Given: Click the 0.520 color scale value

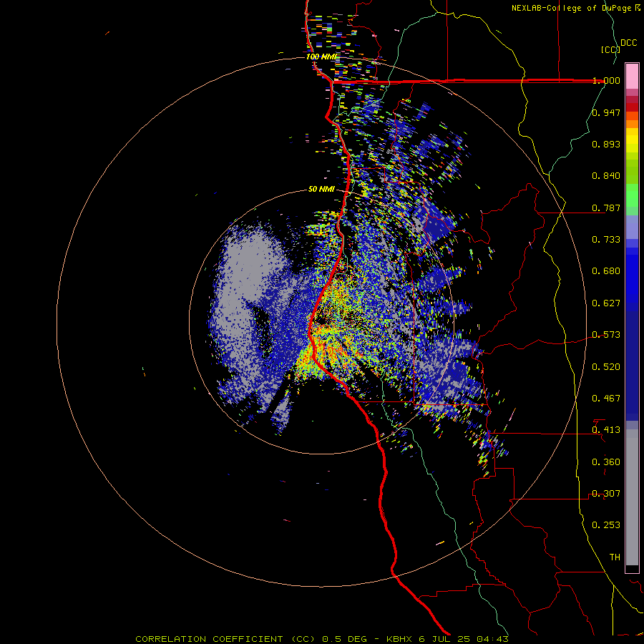Looking at the screenshot, I should point(606,367).
